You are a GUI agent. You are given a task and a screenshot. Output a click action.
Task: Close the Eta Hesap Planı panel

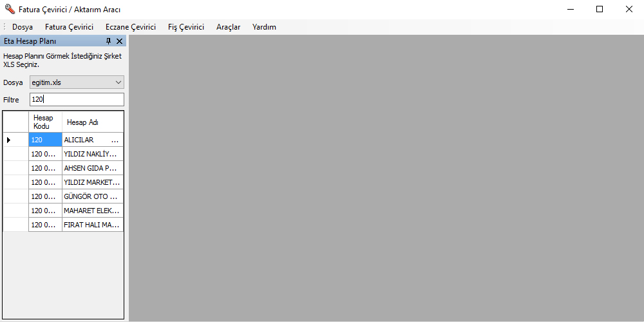120,41
